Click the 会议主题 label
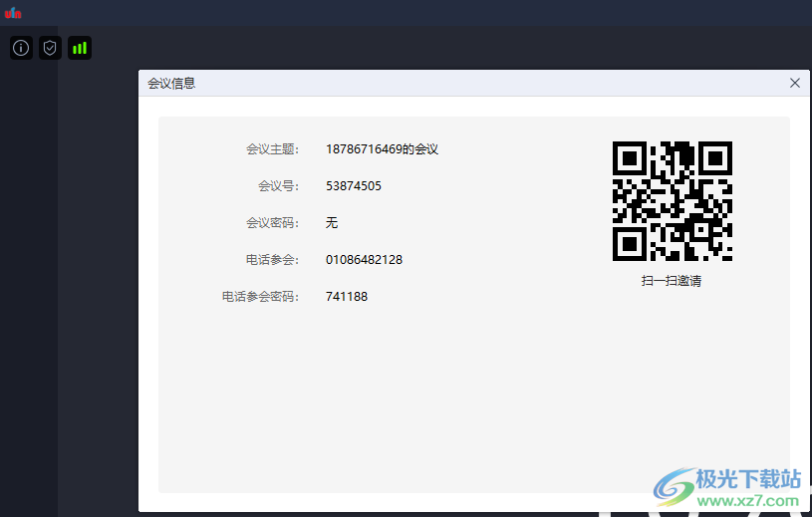812x517 pixels. (272, 149)
